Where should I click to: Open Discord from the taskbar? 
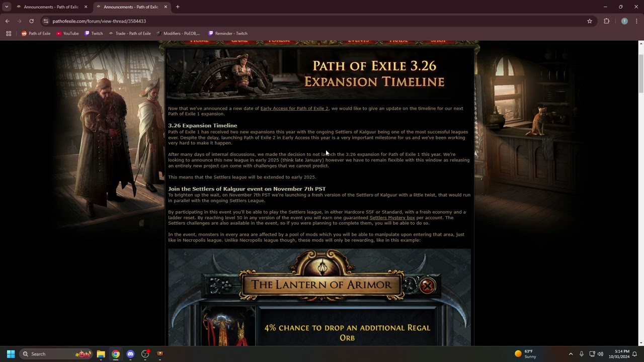coord(130,354)
